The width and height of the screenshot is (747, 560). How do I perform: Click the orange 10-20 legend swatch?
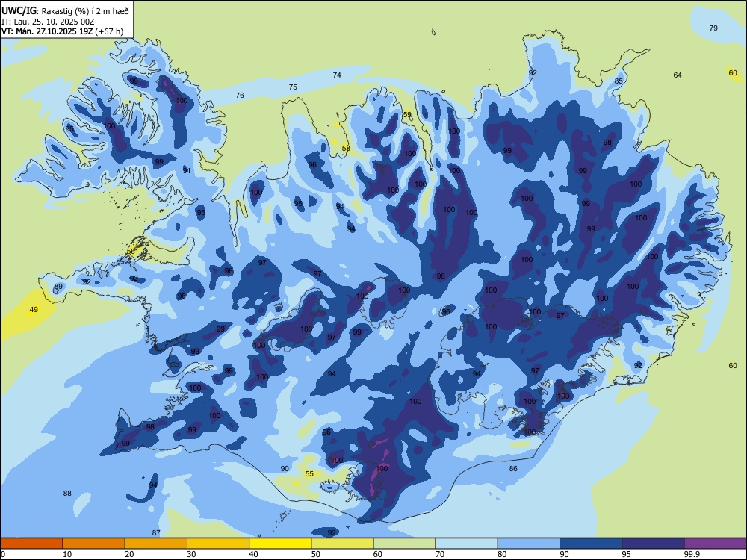(94, 544)
